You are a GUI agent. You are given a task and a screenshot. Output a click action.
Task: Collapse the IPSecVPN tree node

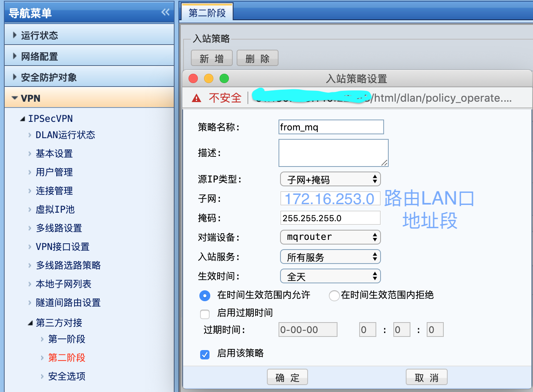pos(22,119)
